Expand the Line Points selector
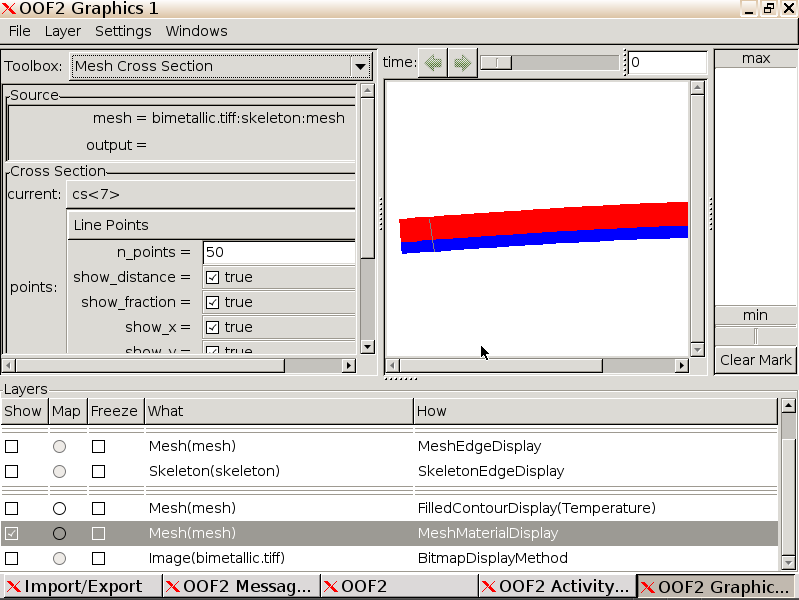 click(x=212, y=225)
